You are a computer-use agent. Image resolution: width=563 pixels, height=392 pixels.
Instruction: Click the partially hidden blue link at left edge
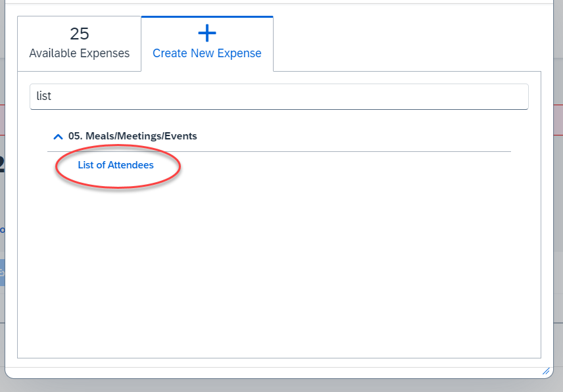[x=2, y=230]
